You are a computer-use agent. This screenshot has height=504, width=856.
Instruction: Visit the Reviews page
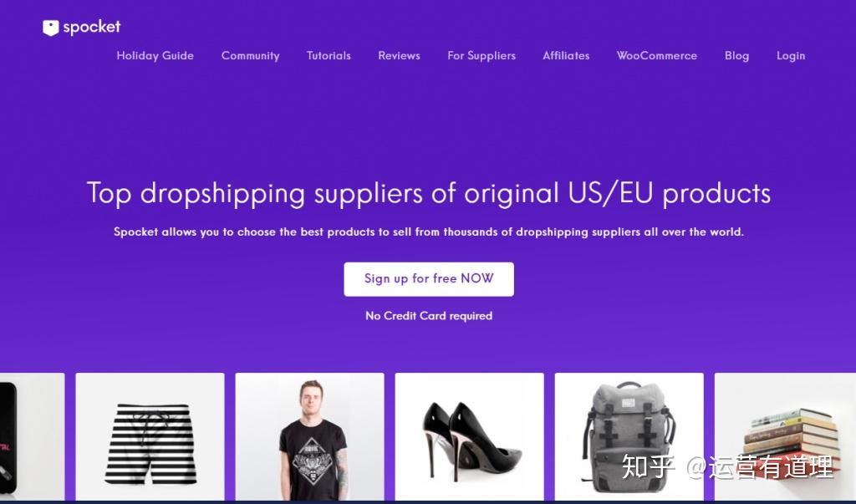(399, 56)
